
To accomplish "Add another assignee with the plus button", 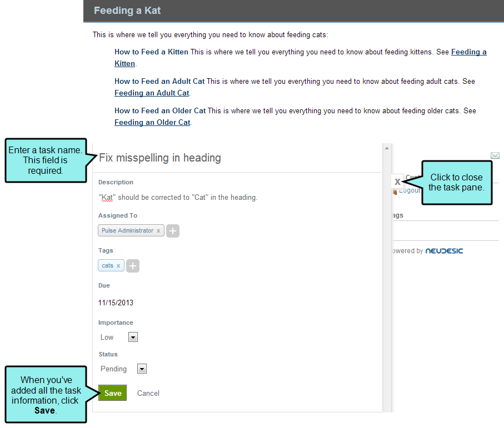I will tap(173, 231).
